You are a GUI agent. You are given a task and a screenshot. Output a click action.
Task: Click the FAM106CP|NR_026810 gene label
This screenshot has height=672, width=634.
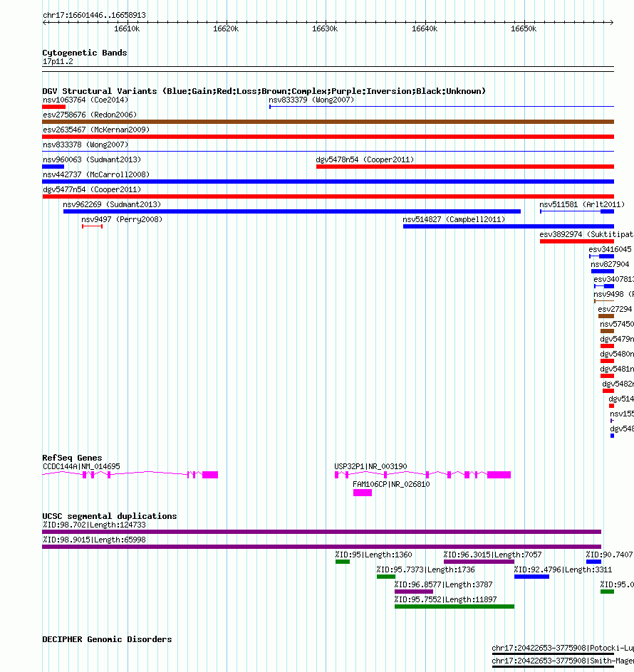point(391,484)
